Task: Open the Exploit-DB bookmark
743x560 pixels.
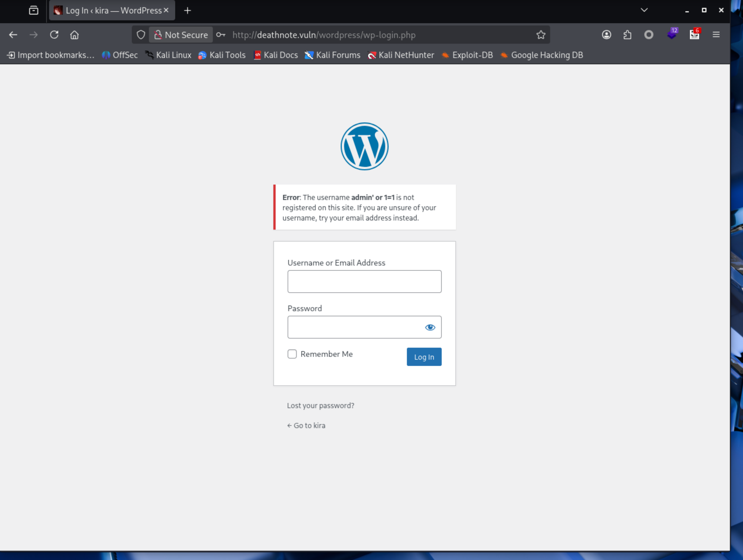Action: [467, 55]
